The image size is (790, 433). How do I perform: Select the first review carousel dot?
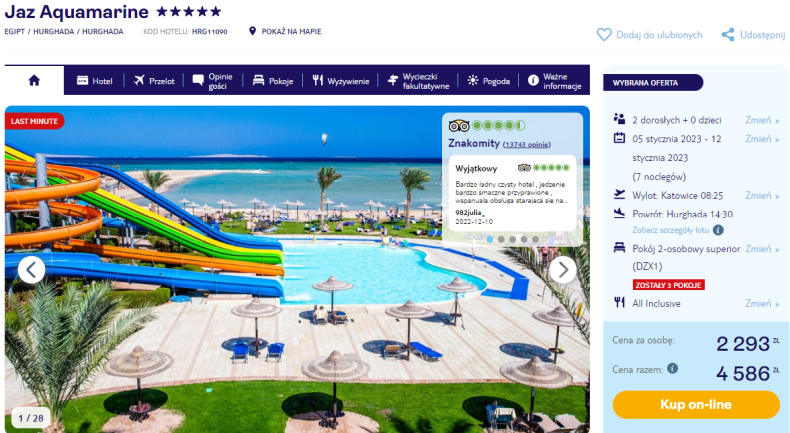point(490,239)
